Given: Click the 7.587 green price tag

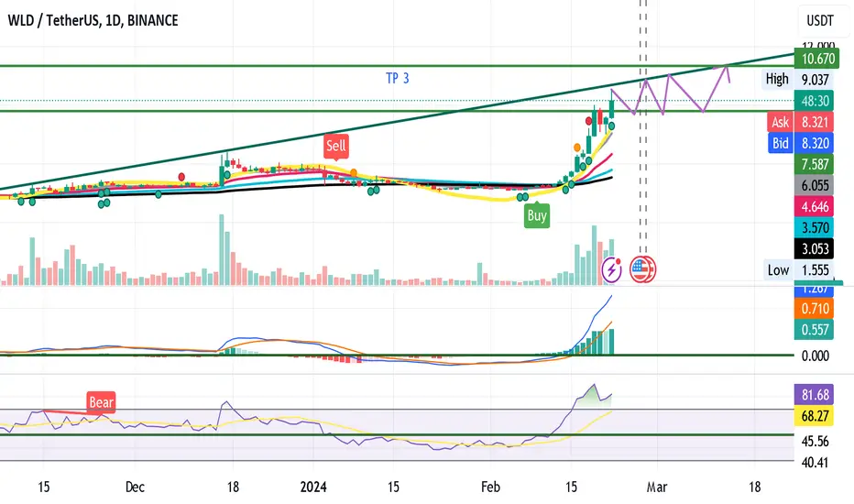Looking at the screenshot, I should click(x=815, y=164).
